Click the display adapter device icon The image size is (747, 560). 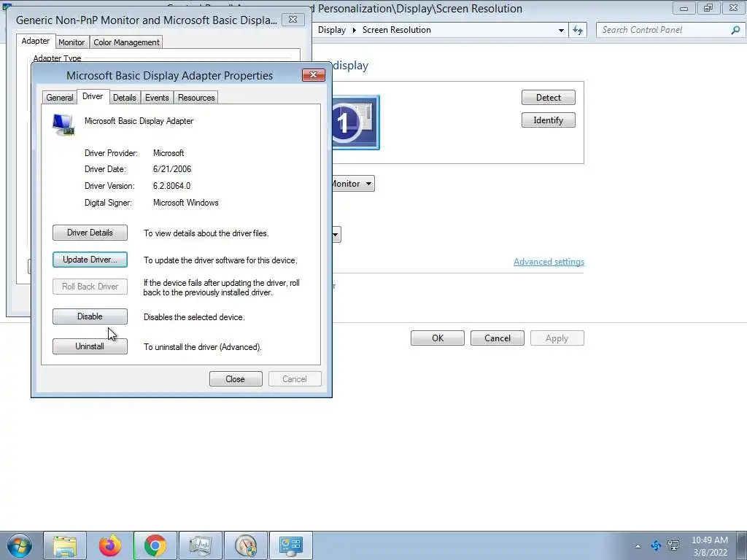point(63,125)
